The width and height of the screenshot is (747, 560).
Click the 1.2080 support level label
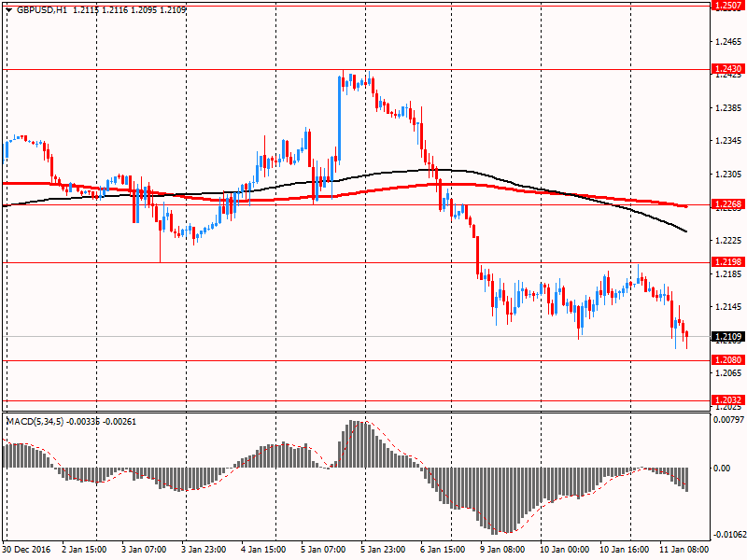click(x=728, y=360)
